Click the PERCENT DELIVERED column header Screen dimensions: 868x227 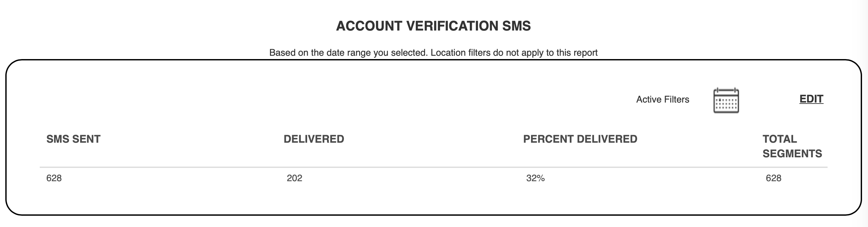click(580, 139)
